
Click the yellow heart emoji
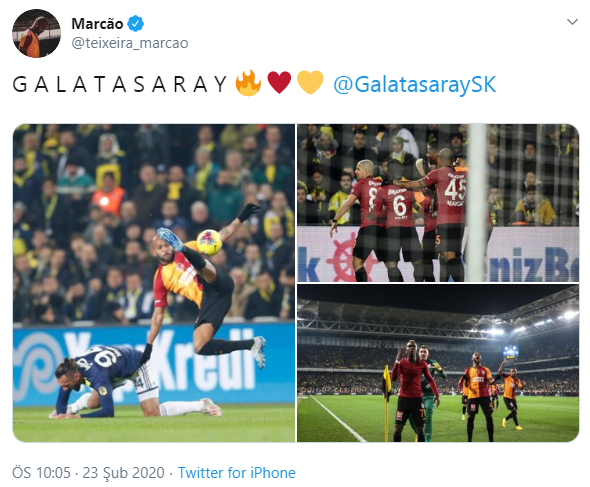coord(310,83)
